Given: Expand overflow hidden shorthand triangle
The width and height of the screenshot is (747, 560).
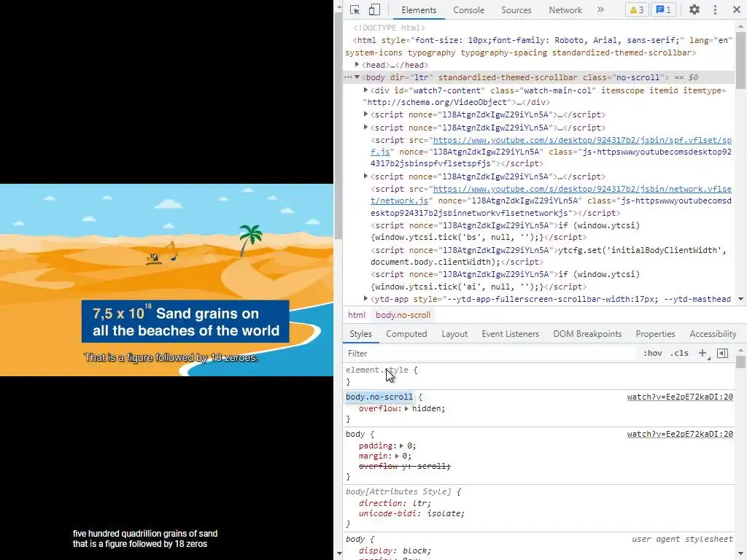Looking at the screenshot, I should click(406, 408).
